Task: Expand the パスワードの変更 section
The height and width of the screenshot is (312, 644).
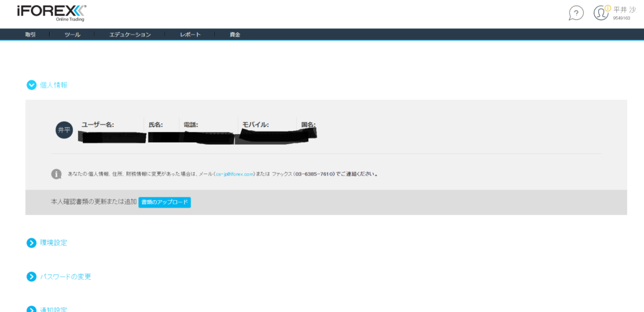Action: (x=31, y=277)
